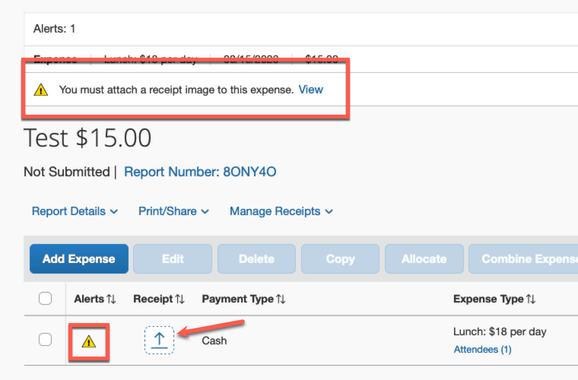Click the Copy button
This screenshot has width=578, height=380.
(340, 259)
